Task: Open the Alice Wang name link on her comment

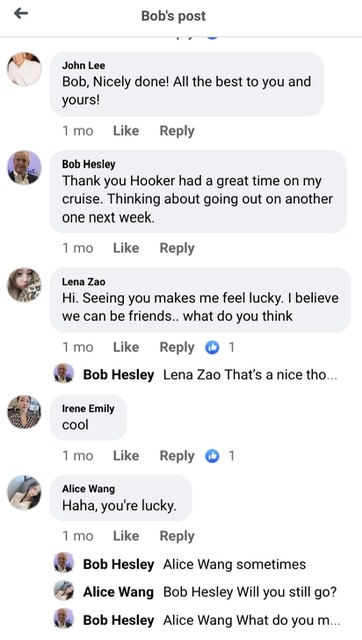Action: (x=88, y=489)
